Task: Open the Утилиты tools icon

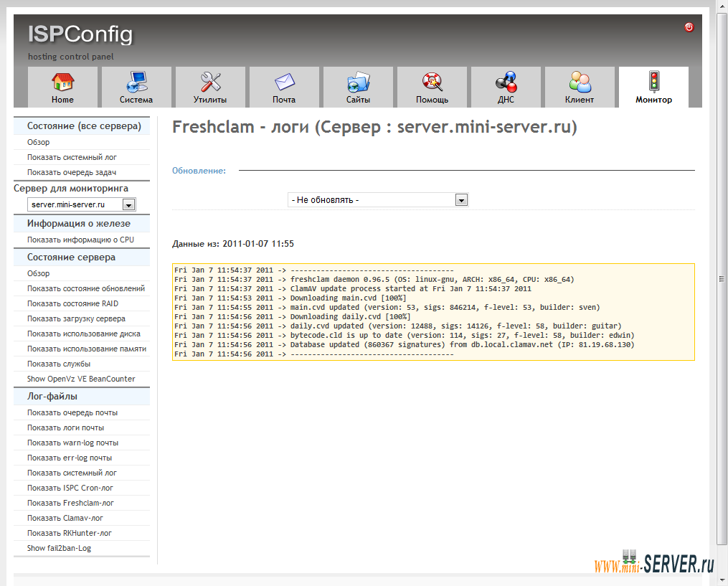Action: click(x=210, y=82)
